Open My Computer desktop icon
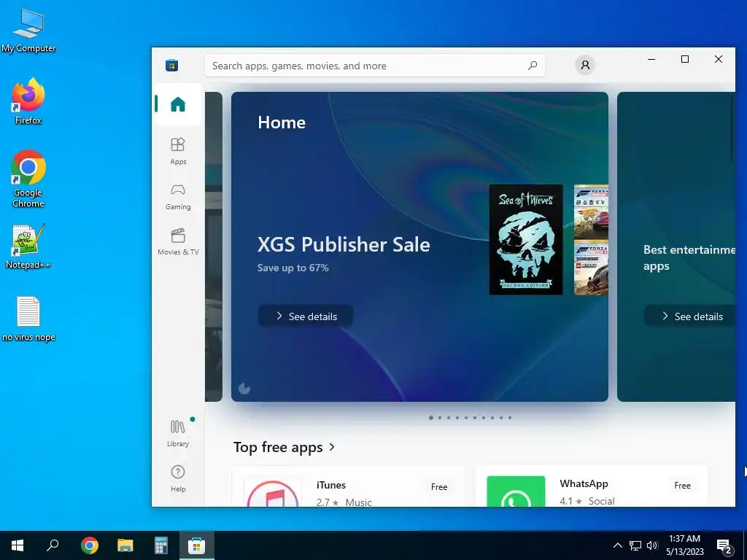This screenshot has height=560, width=747. pos(28,30)
